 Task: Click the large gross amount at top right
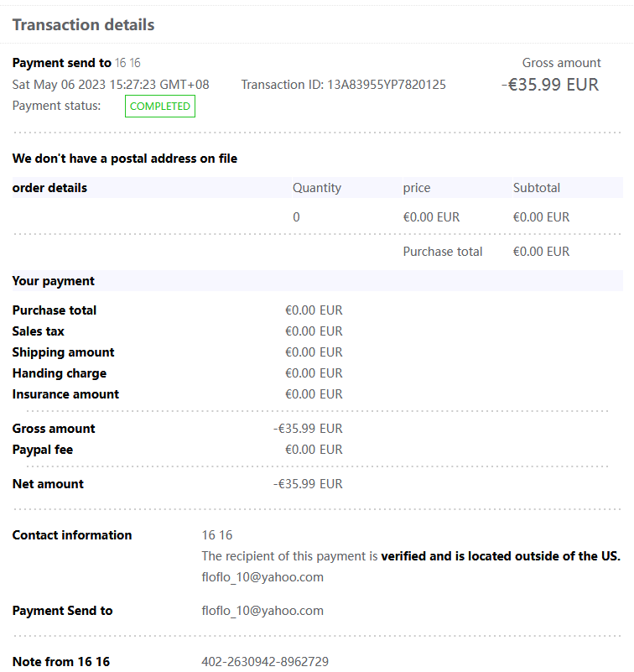pyautogui.click(x=550, y=85)
